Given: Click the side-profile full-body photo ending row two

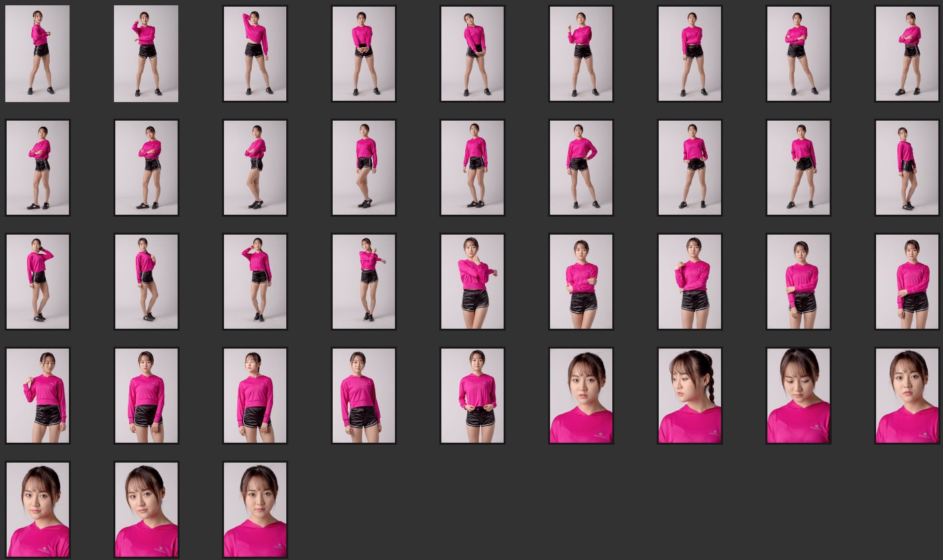Looking at the screenshot, I should [x=907, y=168].
